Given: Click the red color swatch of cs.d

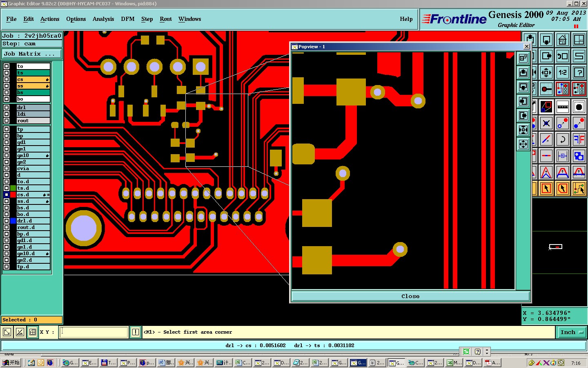Looking at the screenshot, I should [13, 195].
